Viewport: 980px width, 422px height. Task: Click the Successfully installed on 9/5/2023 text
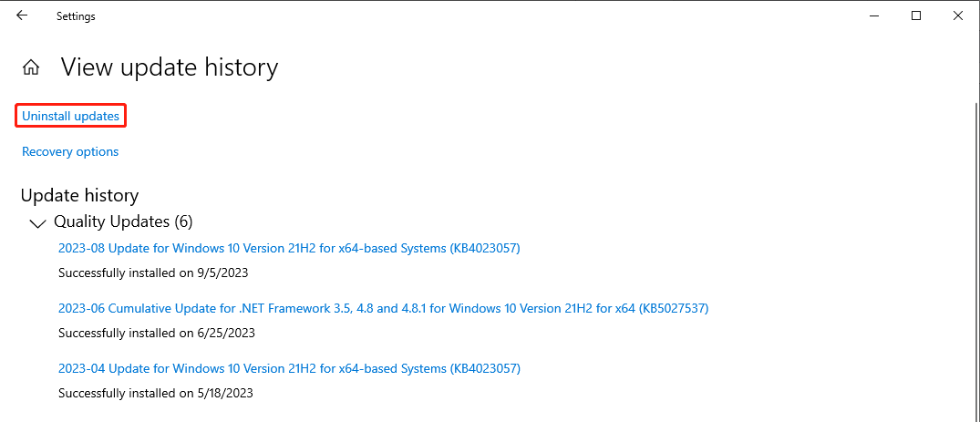(x=153, y=273)
